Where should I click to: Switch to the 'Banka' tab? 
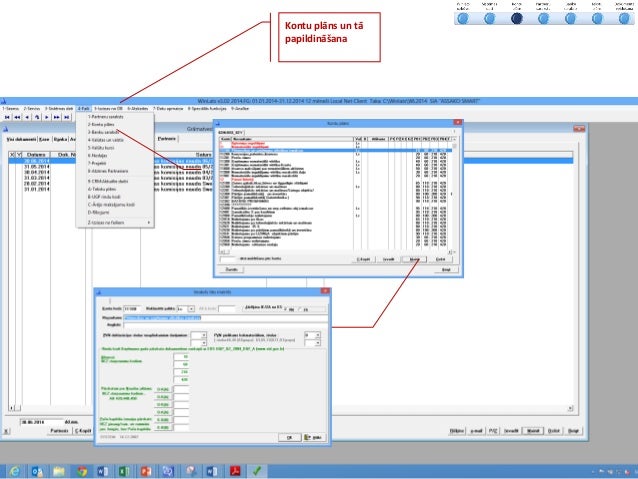coord(61,139)
